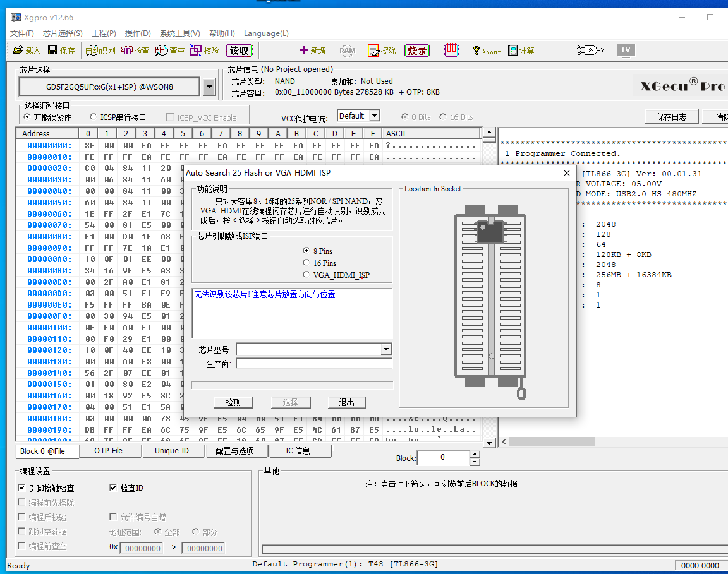Image resolution: width=728 pixels, height=574 pixels.
Task: Toggle the 引脚接触检查 checkbox
Action: point(22,488)
